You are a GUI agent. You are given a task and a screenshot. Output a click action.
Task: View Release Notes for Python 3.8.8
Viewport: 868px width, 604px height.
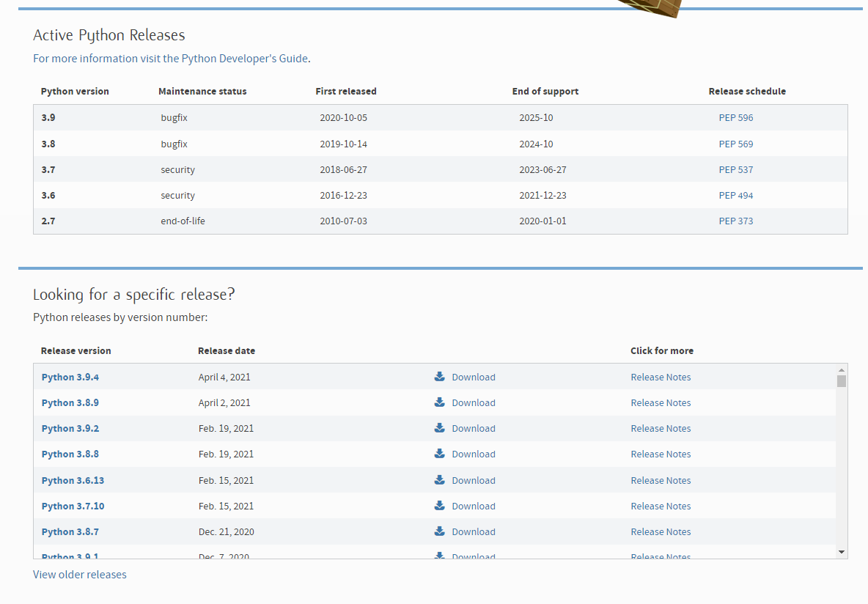coord(661,454)
